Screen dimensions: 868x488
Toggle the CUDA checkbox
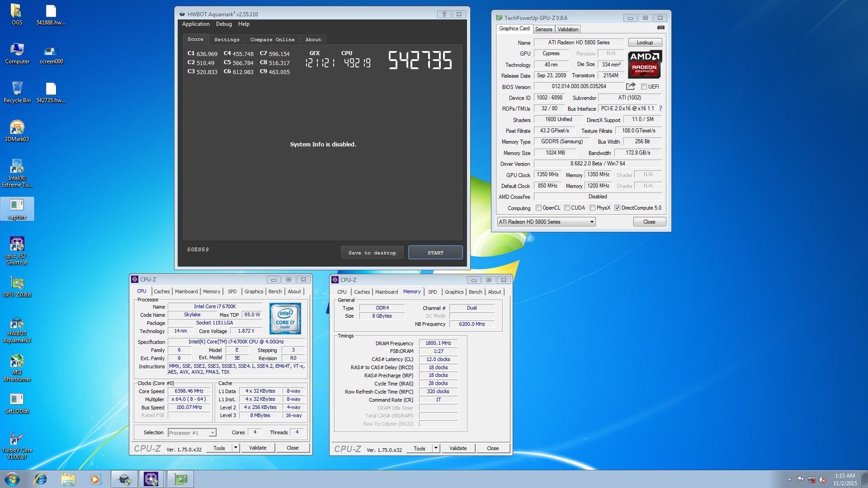(567, 208)
